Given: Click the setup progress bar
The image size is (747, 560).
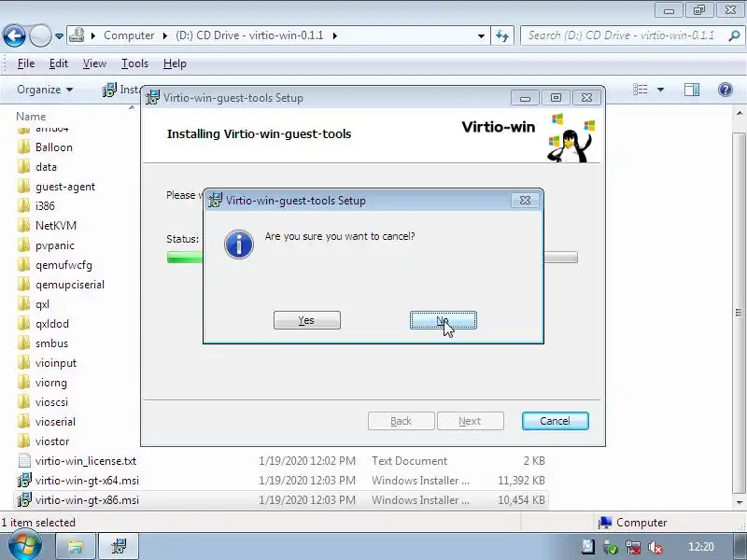Looking at the screenshot, I should pyautogui.click(x=372, y=258).
